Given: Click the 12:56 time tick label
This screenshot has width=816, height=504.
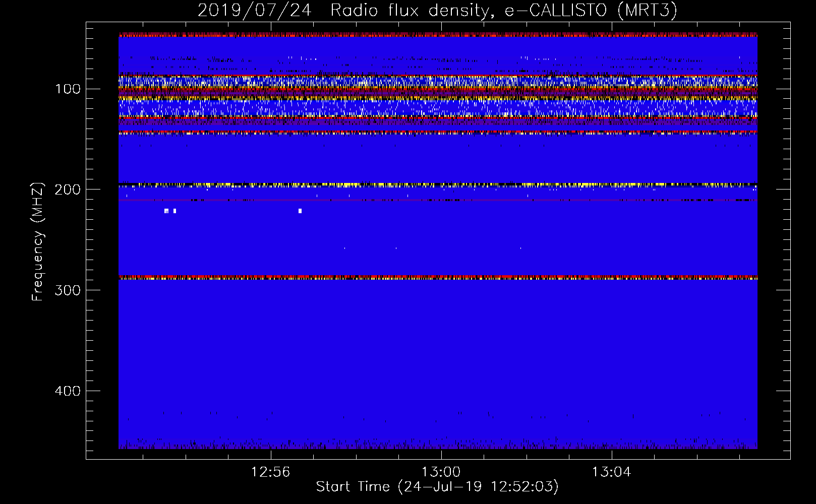Looking at the screenshot, I should tap(271, 472).
